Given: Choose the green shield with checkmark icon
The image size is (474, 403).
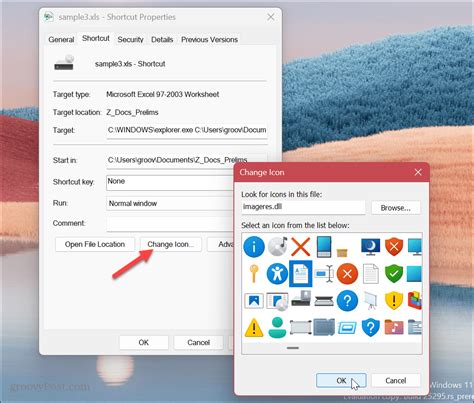Looking at the screenshot, I should tap(394, 274).
